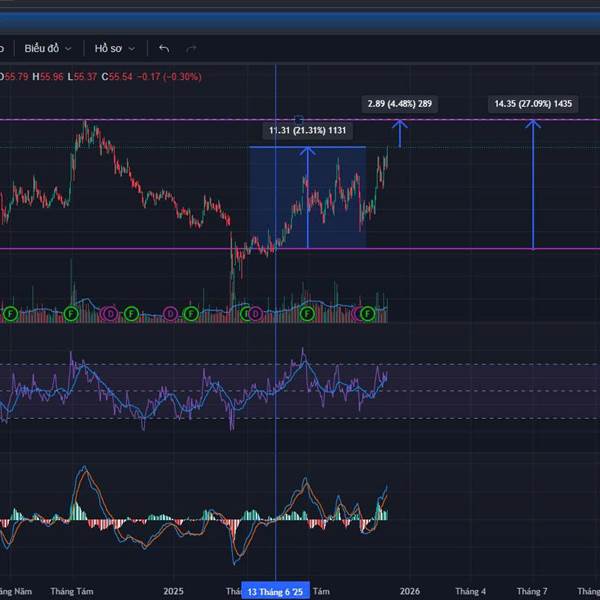Click the rightmost green F event marker

tap(368, 314)
